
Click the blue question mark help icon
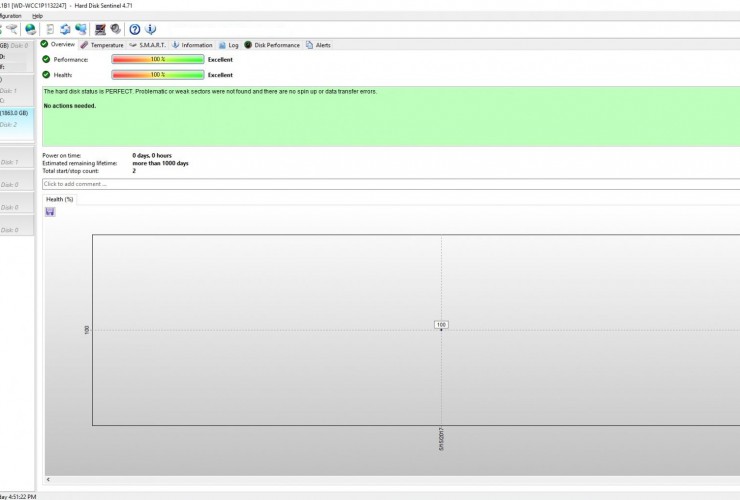tap(135, 29)
